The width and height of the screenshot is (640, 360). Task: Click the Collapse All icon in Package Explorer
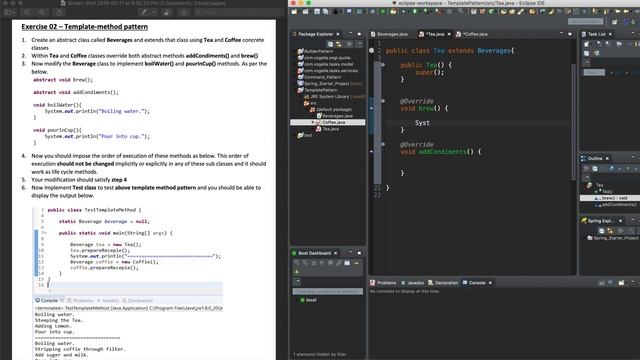coord(330,44)
